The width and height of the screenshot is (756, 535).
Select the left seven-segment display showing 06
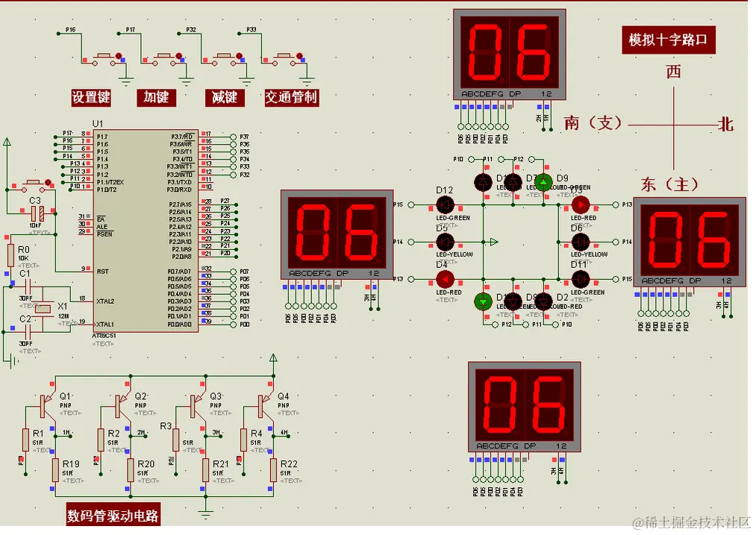point(337,235)
